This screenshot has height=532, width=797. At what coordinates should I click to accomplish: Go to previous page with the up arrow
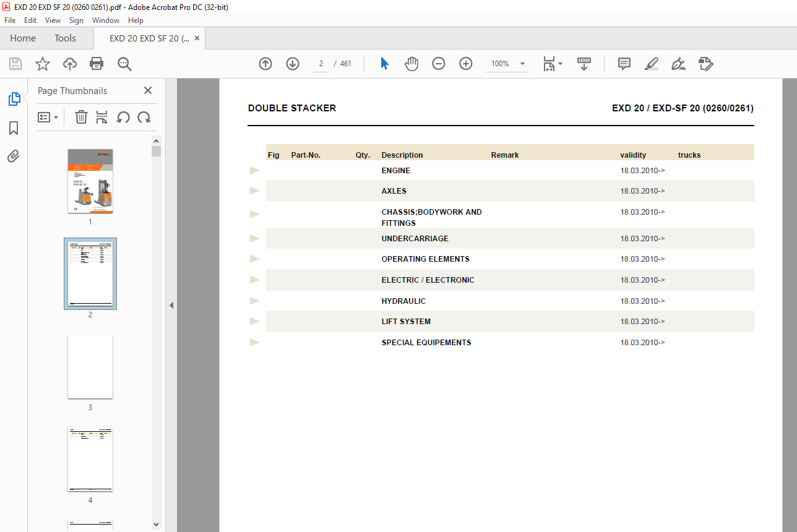[x=265, y=64]
